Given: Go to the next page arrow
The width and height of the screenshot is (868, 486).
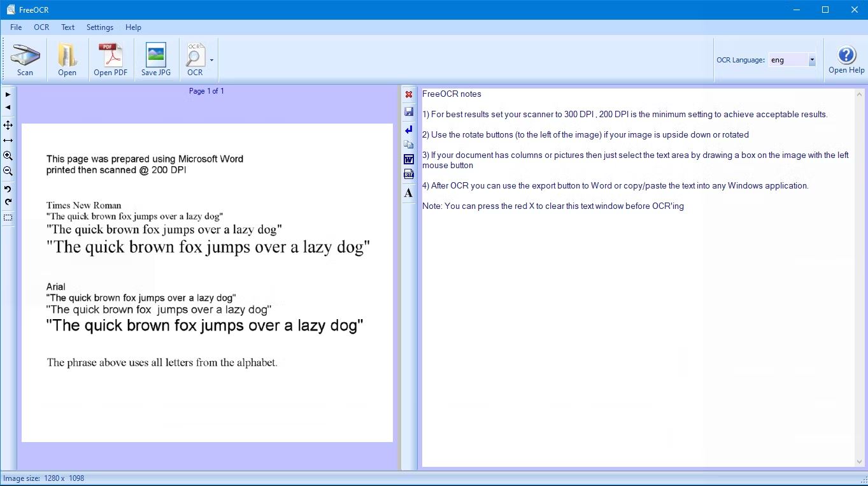Looking at the screenshot, I should [8, 94].
